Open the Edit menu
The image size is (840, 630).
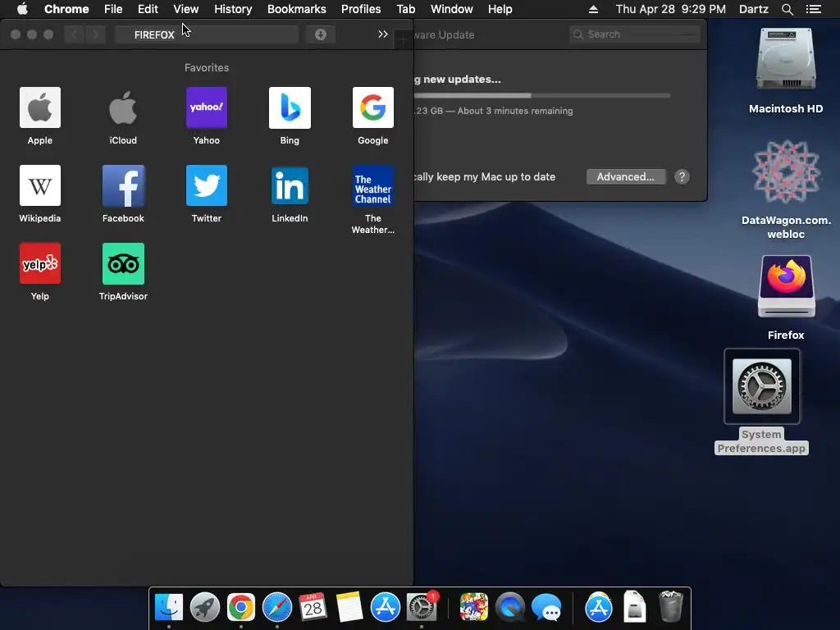pos(148,9)
